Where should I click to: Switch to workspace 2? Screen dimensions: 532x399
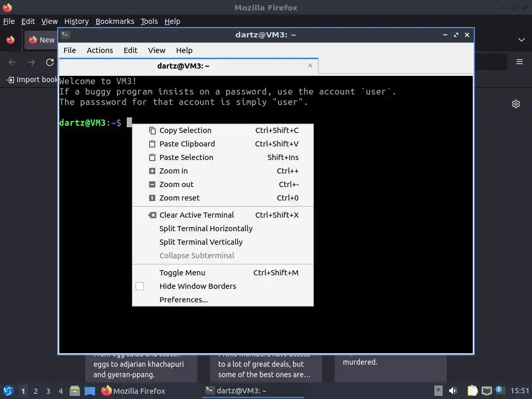(36, 391)
